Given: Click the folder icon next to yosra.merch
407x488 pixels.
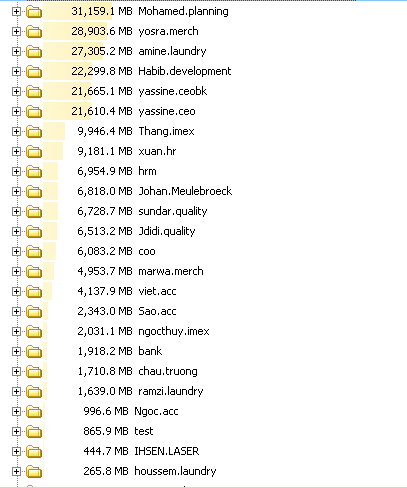Looking at the screenshot, I should point(34,32).
